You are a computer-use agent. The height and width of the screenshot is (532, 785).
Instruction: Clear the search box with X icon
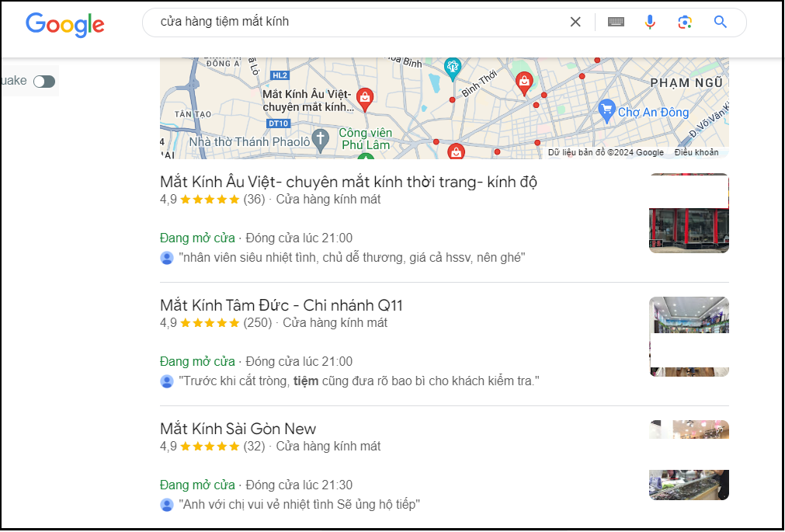tap(575, 22)
